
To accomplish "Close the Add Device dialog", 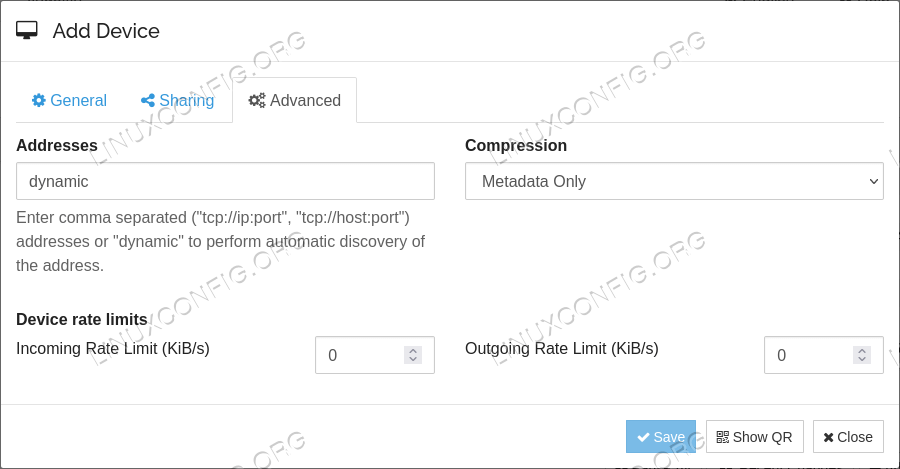I will 848,437.
